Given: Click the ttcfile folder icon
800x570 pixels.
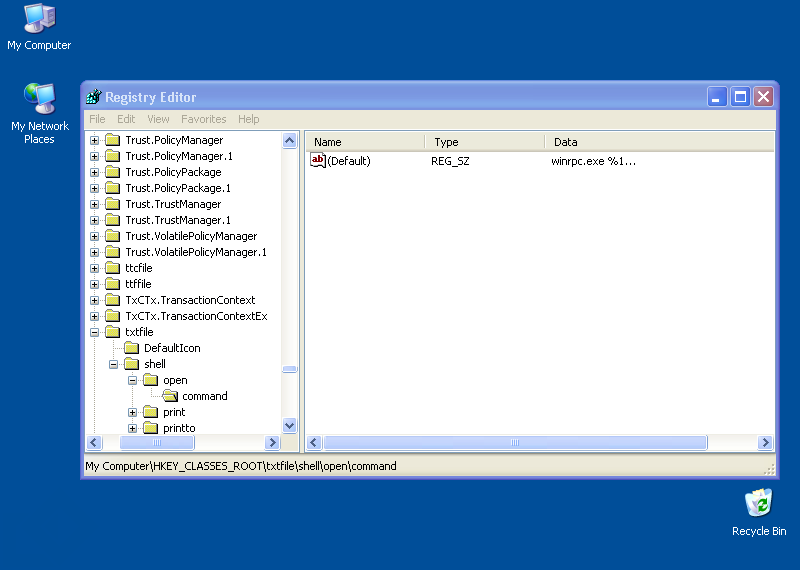Looking at the screenshot, I should (x=112, y=268).
